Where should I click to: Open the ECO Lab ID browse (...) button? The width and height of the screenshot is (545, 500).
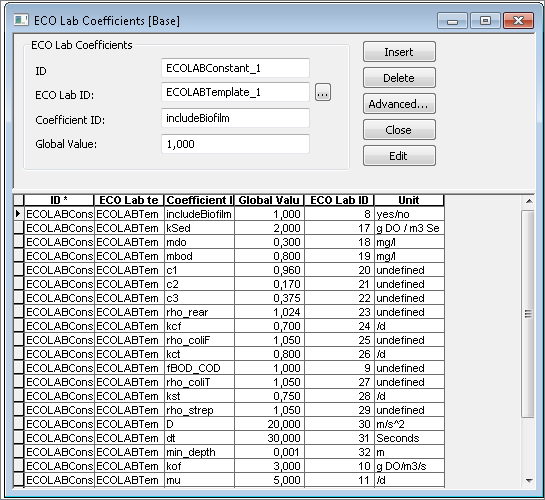click(323, 92)
